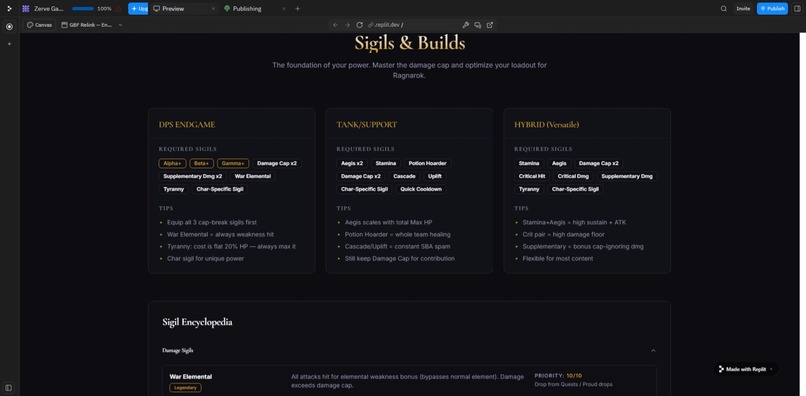Click the DPS ENDGAME card heading
806x396 pixels.
tap(187, 124)
